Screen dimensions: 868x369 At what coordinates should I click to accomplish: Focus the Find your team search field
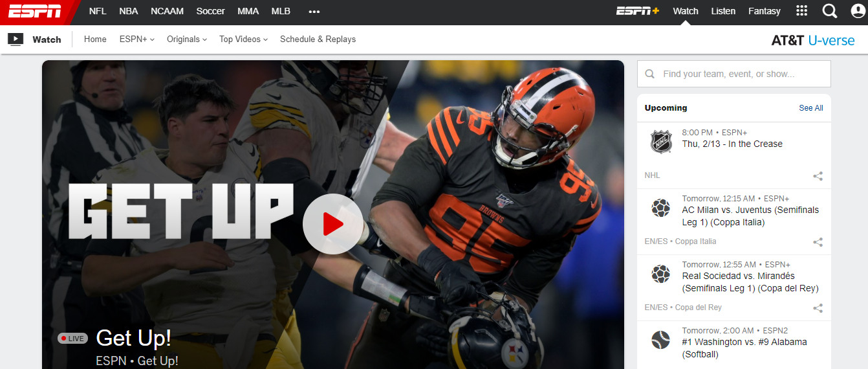734,74
